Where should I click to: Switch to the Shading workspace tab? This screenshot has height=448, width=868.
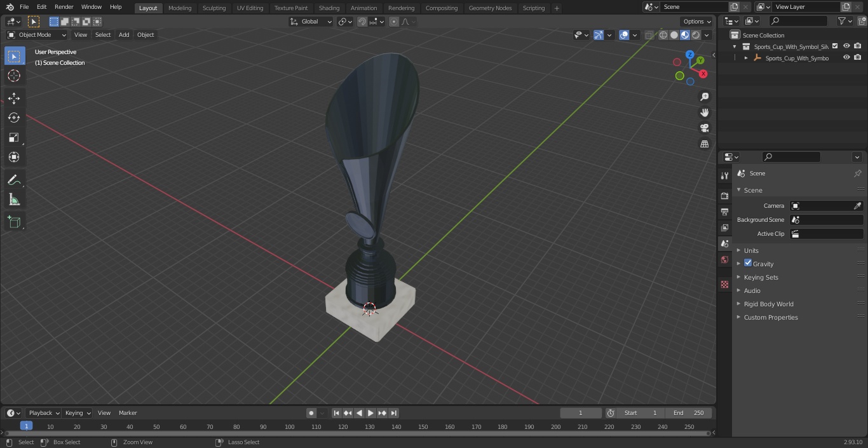pyautogui.click(x=329, y=8)
